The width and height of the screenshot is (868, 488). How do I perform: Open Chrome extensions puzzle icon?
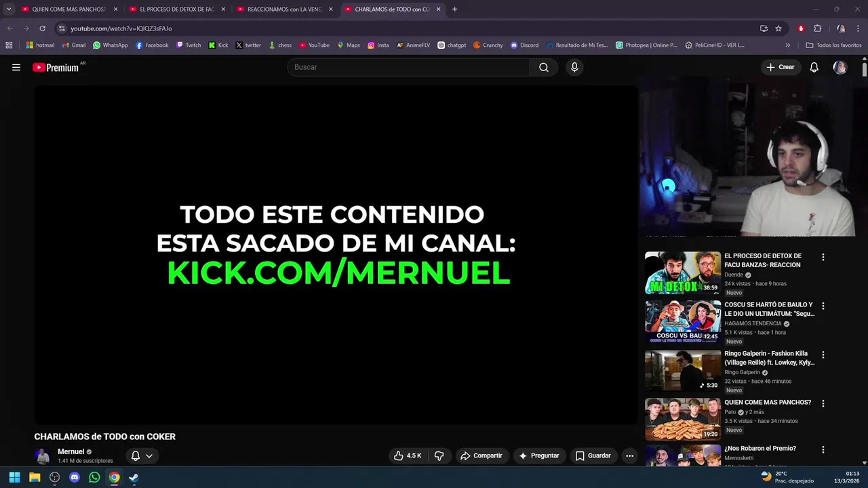click(x=817, y=28)
